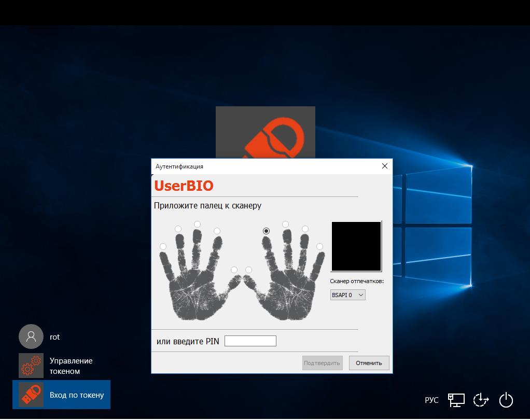Close the Аутентификация dialog
The height and width of the screenshot is (420, 530).
coord(385,166)
